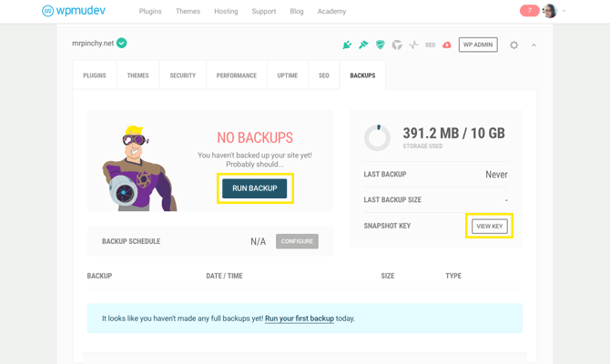Open the plugins plug icon shortcut
Screen dimensions: 610x364
coord(347,45)
